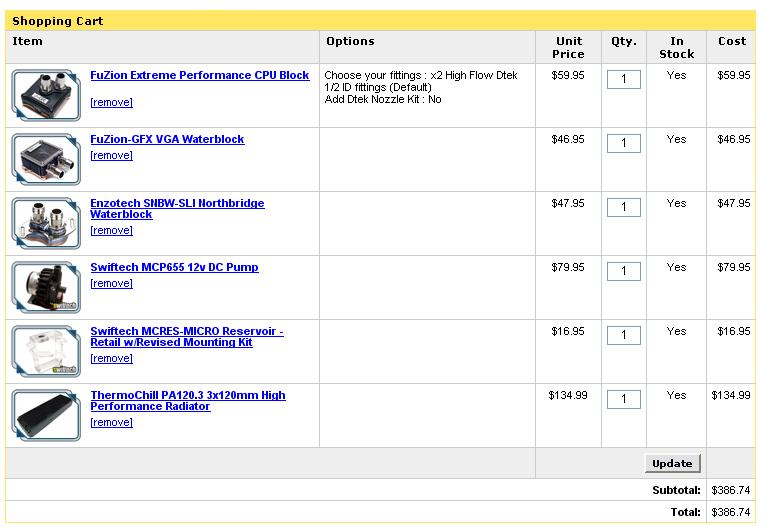Click the FuZion CPU Block product thumbnail

click(46, 95)
